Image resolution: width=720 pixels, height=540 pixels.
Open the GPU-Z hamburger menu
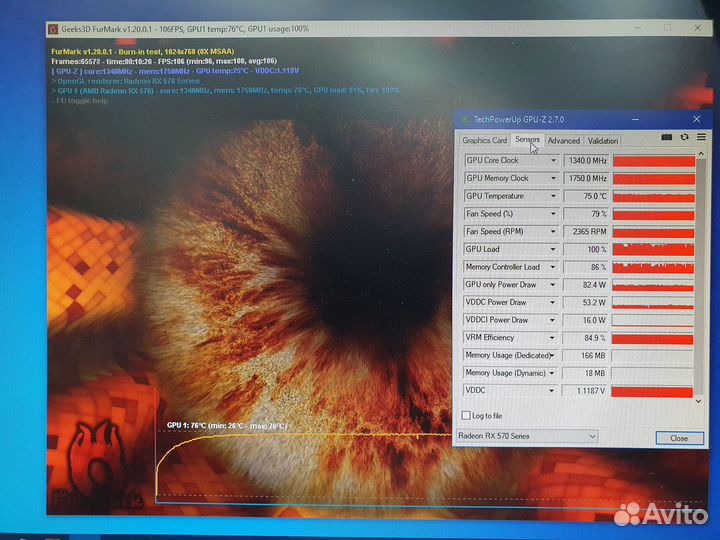coord(701,137)
